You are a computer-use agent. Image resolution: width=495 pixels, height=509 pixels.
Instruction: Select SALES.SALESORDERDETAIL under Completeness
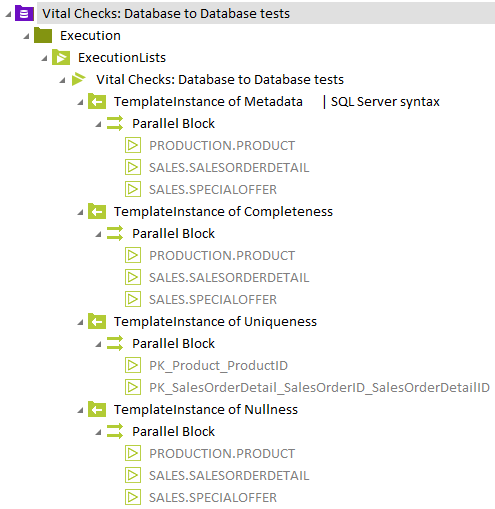tap(229, 278)
